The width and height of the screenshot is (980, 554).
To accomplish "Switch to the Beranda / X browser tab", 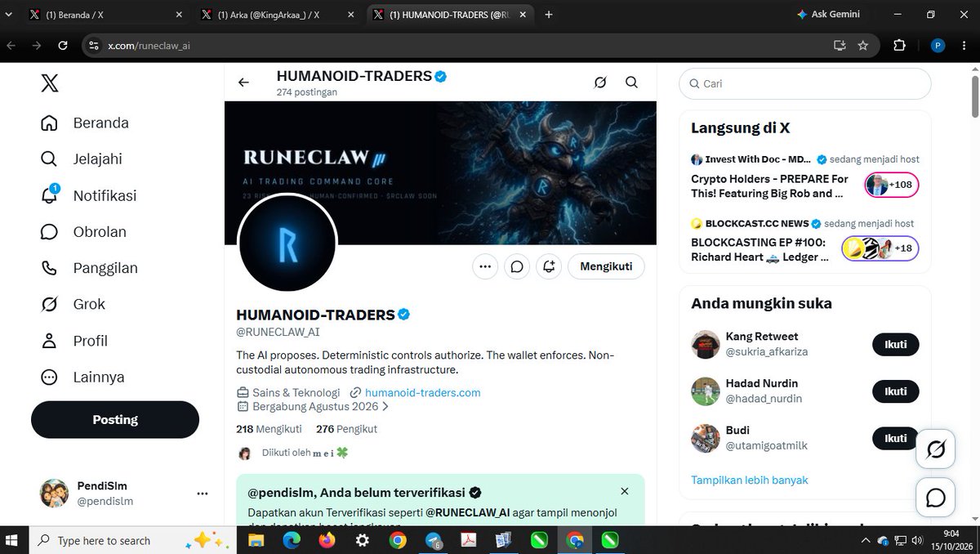I will click(x=105, y=15).
